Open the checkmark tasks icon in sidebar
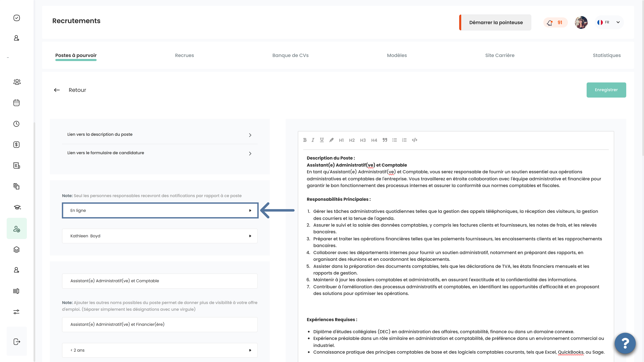Screen dimensions: 644x362 [17, 18]
